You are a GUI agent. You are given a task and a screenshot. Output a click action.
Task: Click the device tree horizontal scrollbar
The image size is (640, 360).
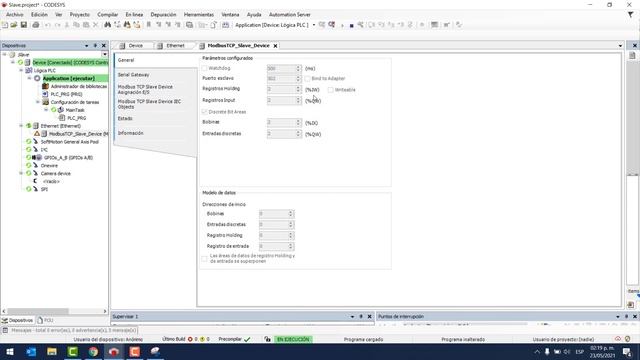pos(54,311)
